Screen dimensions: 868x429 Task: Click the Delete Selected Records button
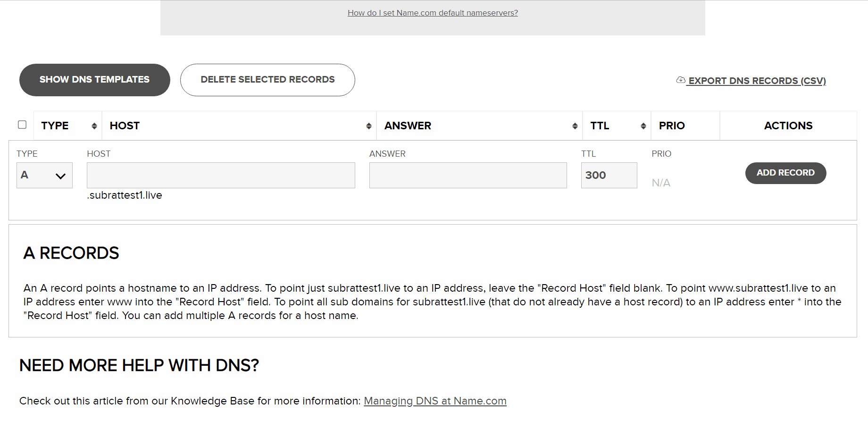267,80
